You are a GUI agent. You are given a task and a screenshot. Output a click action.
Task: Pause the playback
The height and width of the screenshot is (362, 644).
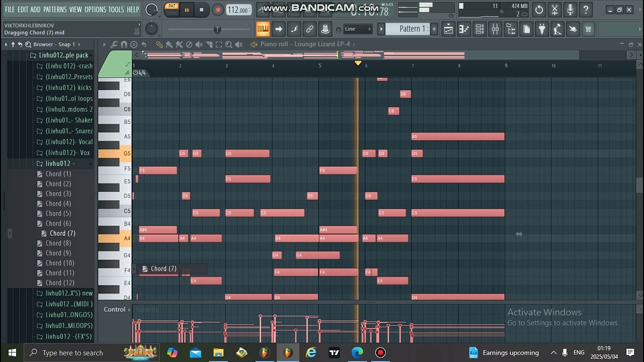pyautogui.click(x=187, y=10)
